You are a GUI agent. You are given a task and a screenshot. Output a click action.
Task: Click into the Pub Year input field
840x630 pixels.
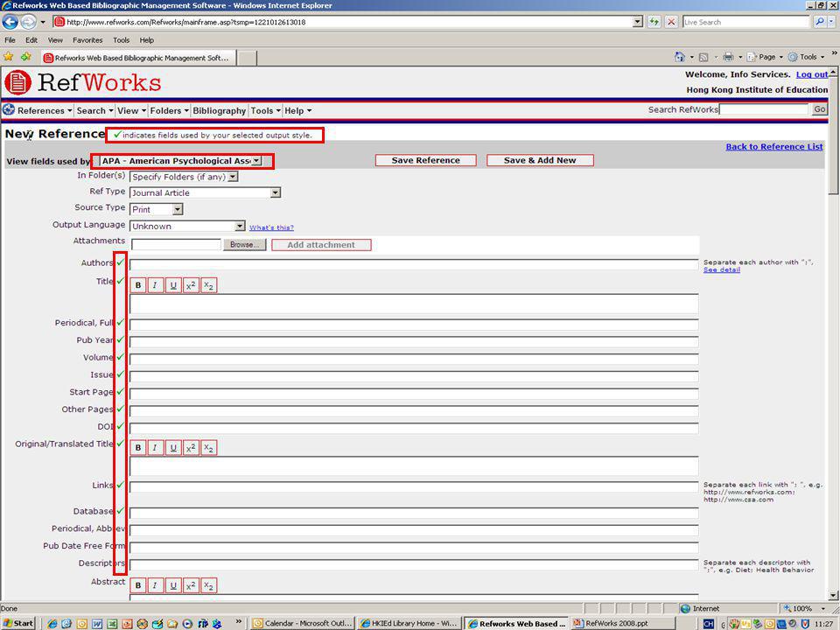[x=414, y=342]
